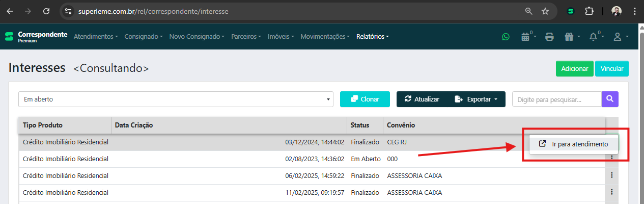644x204 pixels.
Task: Expand the Consignado menu
Action: pyautogui.click(x=144, y=37)
